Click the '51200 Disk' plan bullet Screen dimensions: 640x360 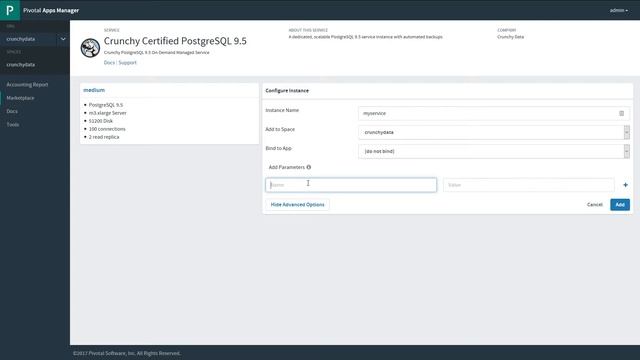coord(101,121)
